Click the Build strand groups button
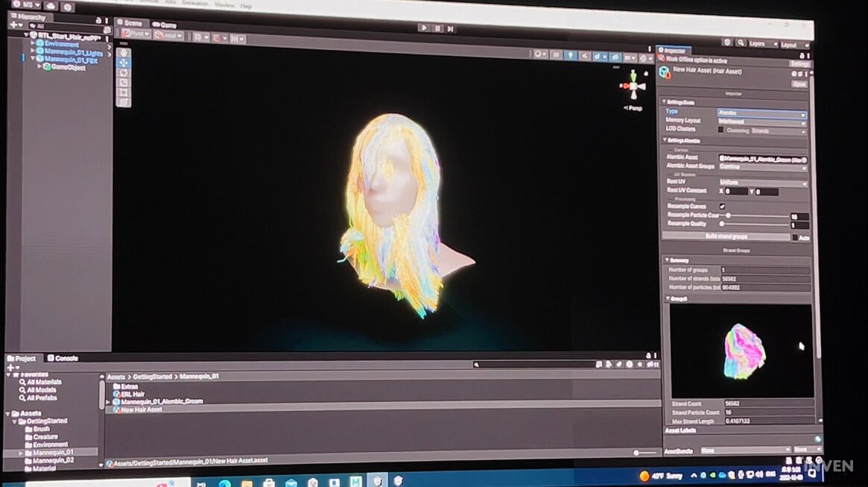Screen dimensions: 868x487 725,237
